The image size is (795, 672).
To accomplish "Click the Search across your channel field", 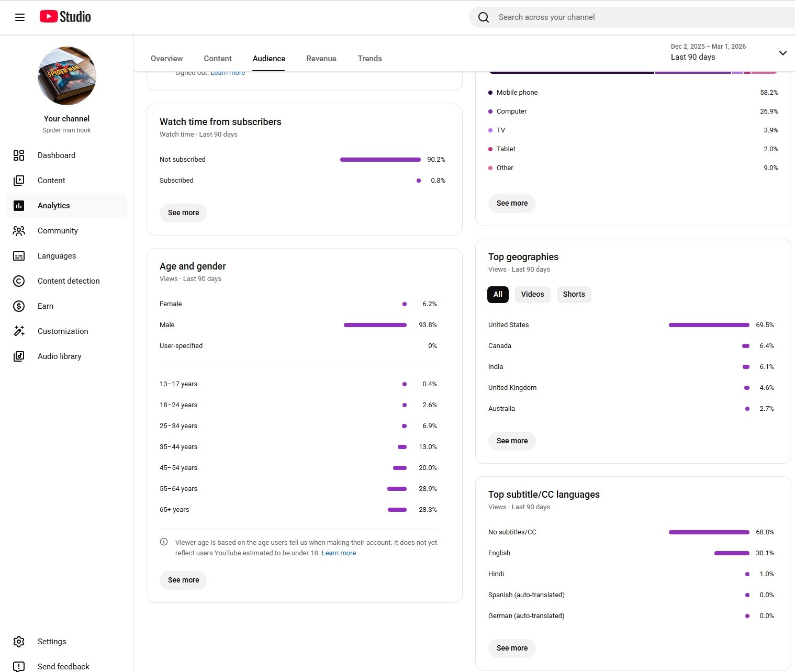I will click(628, 17).
